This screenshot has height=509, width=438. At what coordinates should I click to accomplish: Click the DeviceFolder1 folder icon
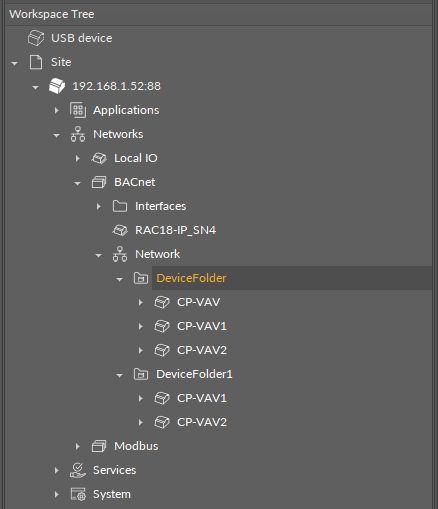tap(141, 374)
